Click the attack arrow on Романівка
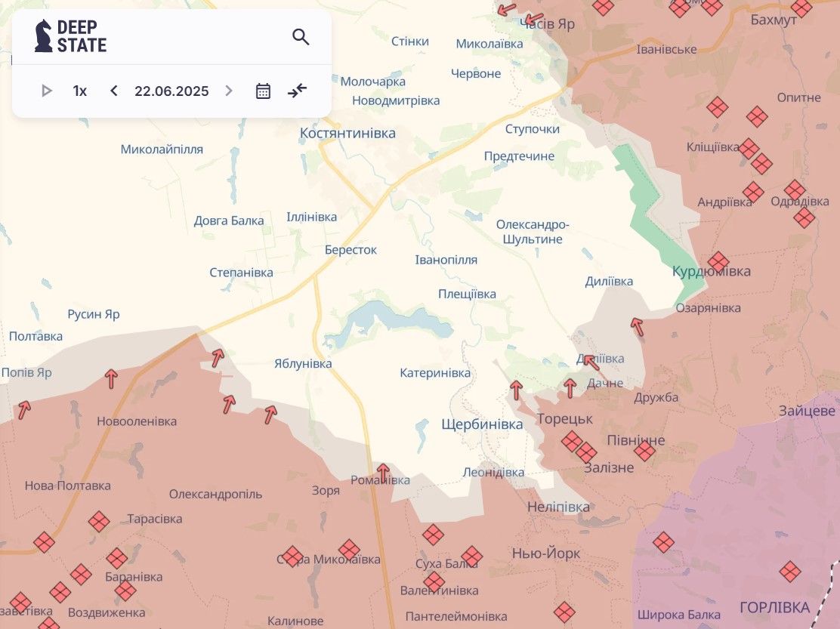840x629 pixels. 383,473
